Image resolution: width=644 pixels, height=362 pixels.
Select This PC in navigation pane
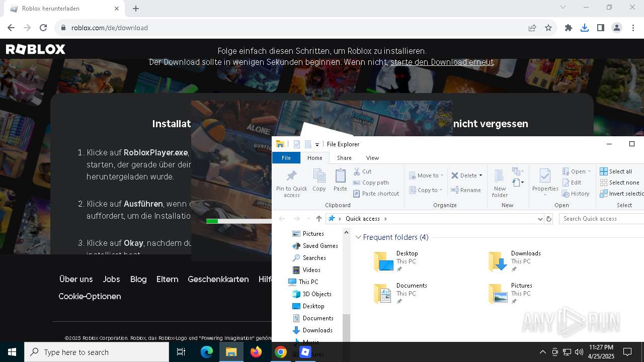(303, 282)
